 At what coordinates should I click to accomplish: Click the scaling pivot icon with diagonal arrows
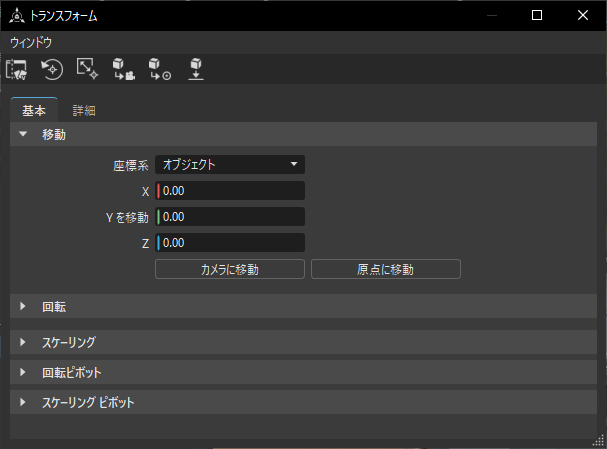87,69
